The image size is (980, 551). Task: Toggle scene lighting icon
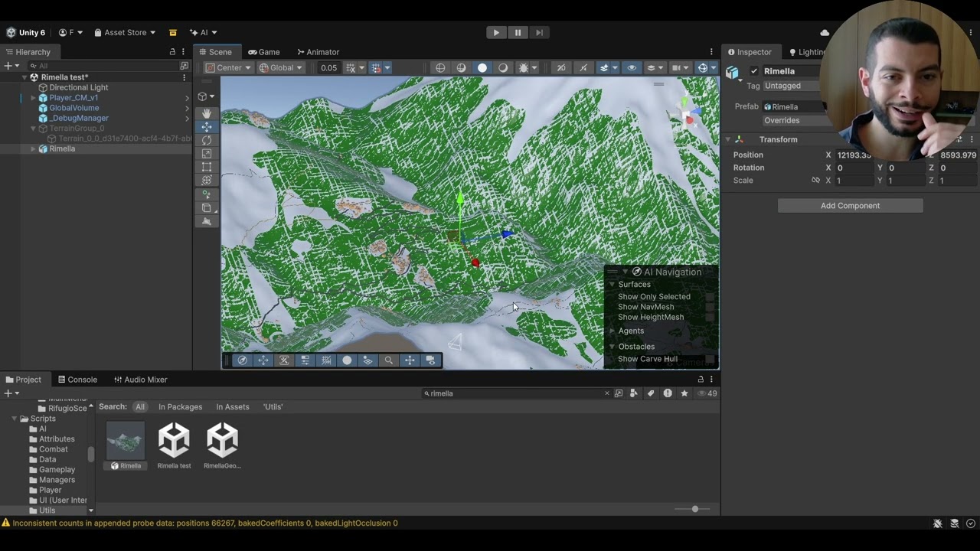click(x=503, y=68)
